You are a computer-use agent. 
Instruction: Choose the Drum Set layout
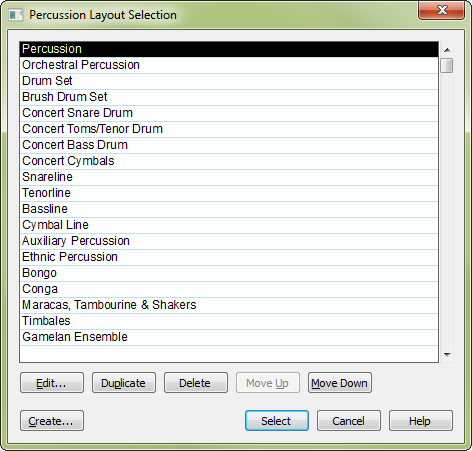click(229, 81)
